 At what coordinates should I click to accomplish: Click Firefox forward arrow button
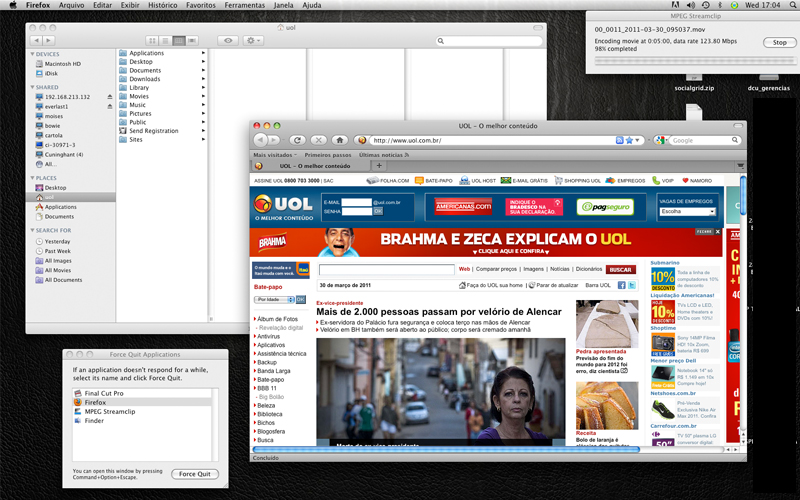pos(274,140)
